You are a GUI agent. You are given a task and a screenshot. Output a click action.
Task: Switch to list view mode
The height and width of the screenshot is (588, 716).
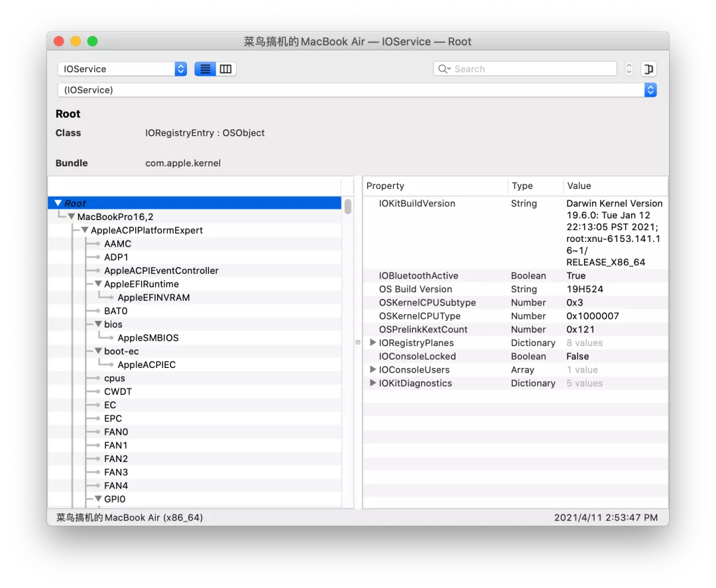(205, 69)
